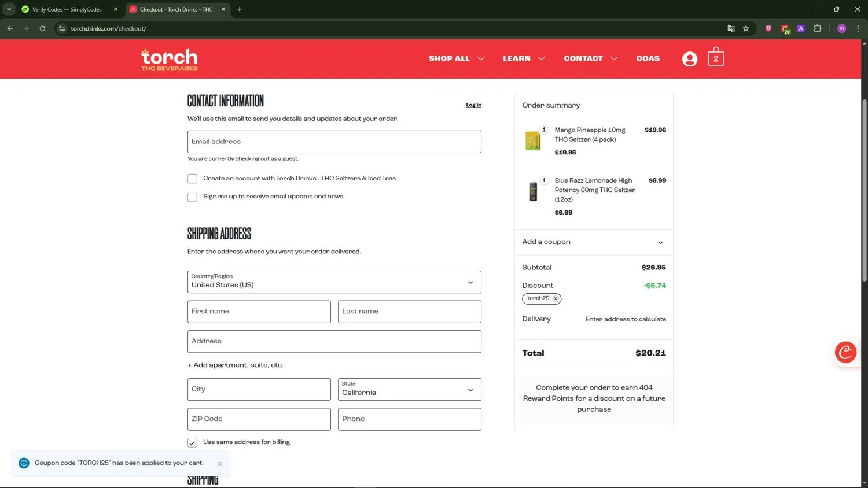The width and height of the screenshot is (868, 488).
Task: Focus the First name field
Action: 259,312
